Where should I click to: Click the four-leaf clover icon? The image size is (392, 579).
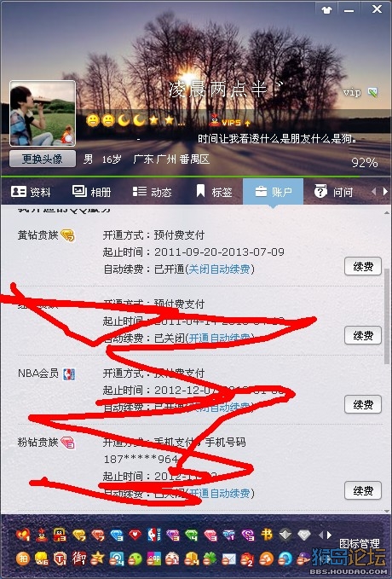[x=210, y=559]
